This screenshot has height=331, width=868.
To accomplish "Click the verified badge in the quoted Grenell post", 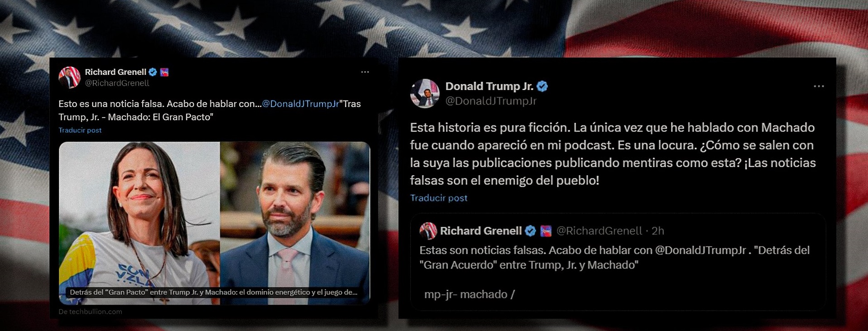I will point(531,231).
